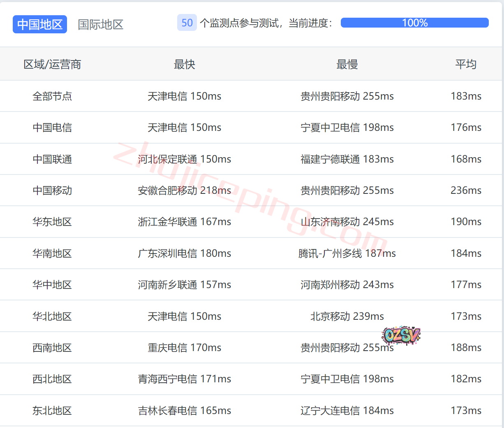Select the 中国电信 row label
Viewport: 504px width, 428px height.
[52, 128]
